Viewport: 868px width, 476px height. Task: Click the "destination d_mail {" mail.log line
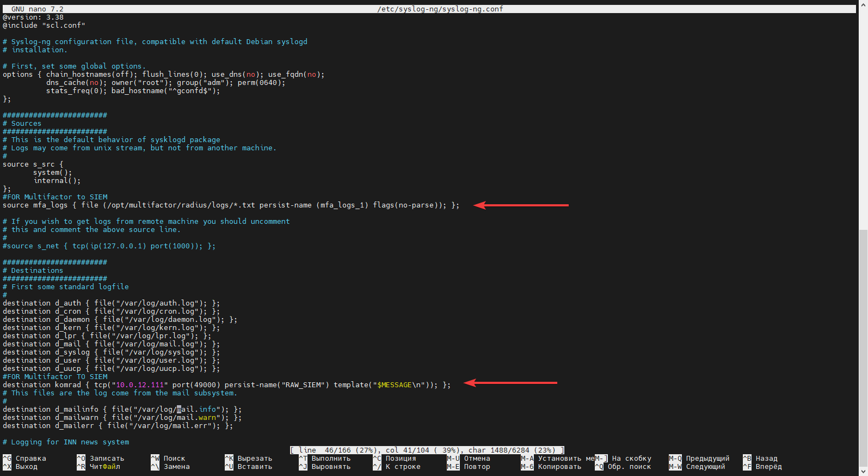click(x=112, y=344)
